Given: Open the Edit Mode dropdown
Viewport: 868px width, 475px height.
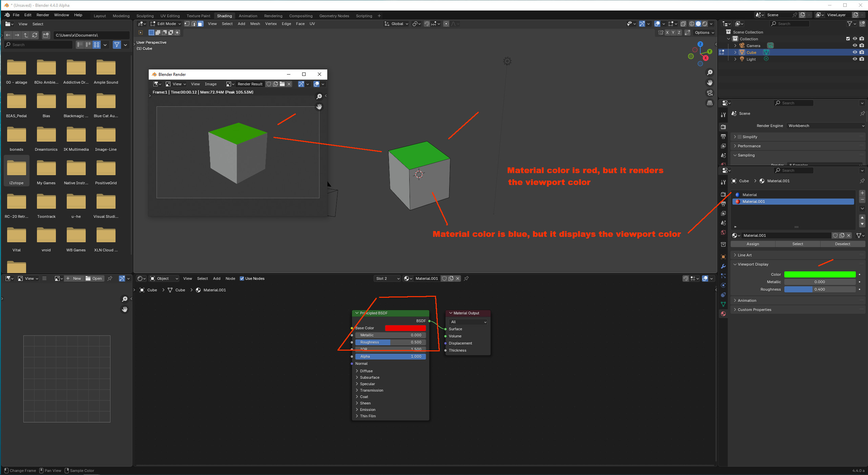Looking at the screenshot, I should (166, 24).
